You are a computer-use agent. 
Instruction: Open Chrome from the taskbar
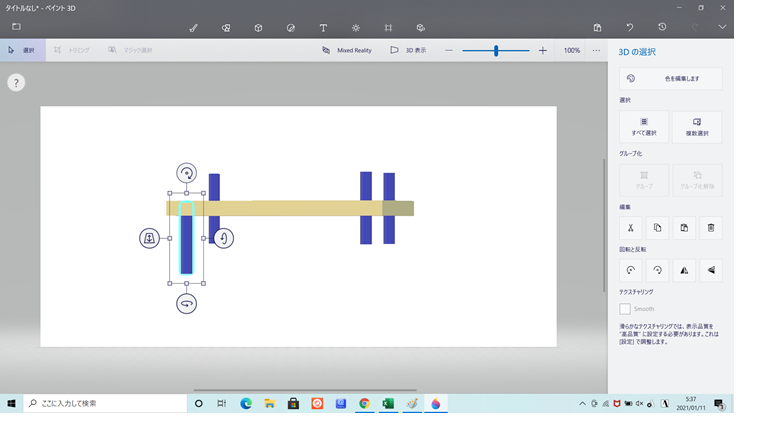pos(364,403)
